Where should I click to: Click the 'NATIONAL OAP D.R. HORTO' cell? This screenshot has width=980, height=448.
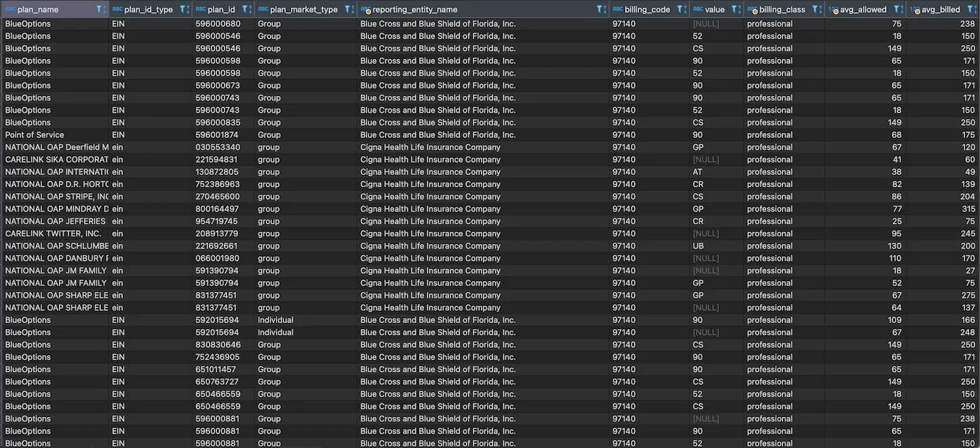[56, 184]
